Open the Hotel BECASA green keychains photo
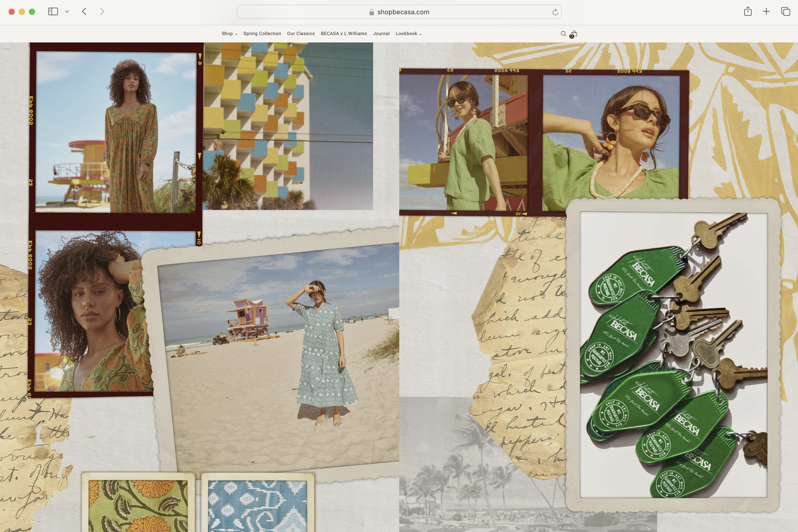Image resolution: width=798 pixels, height=532 pixels. 674,355
